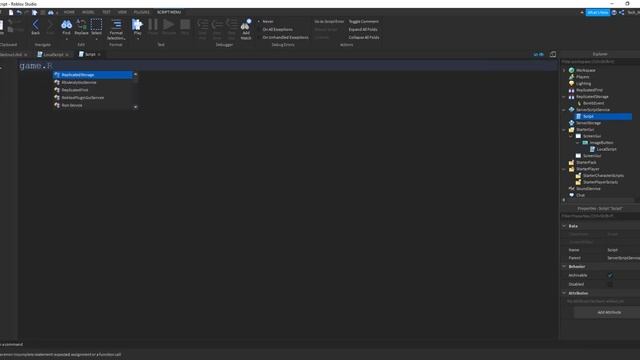Open the MODEL ribbon tab

pyautogui.click(x=88, y=12)
